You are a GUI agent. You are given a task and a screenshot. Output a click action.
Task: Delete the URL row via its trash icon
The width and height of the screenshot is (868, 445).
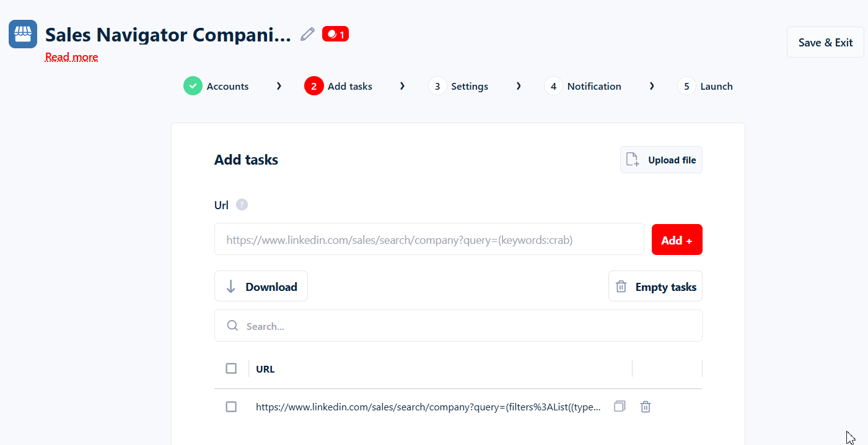tap(645, 406)
